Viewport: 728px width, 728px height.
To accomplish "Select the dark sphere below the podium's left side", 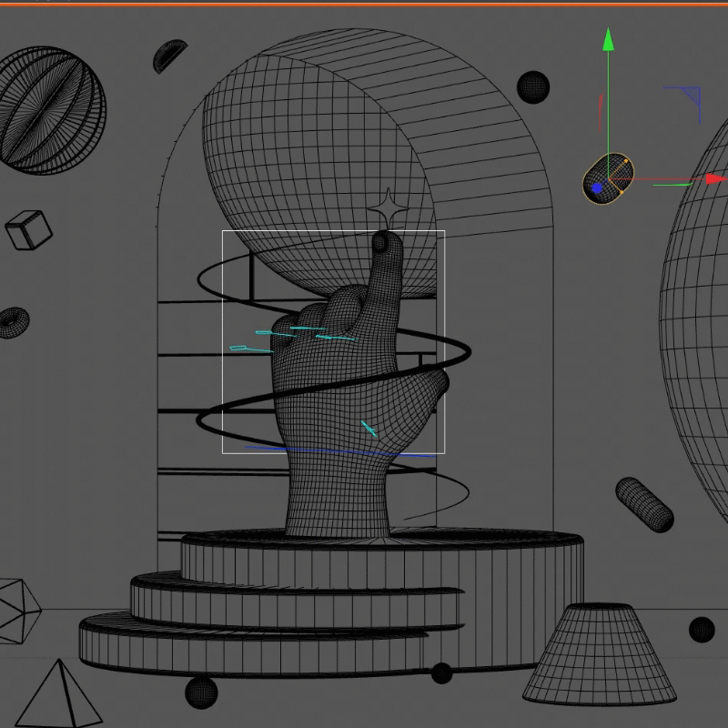I will point(201,693).
